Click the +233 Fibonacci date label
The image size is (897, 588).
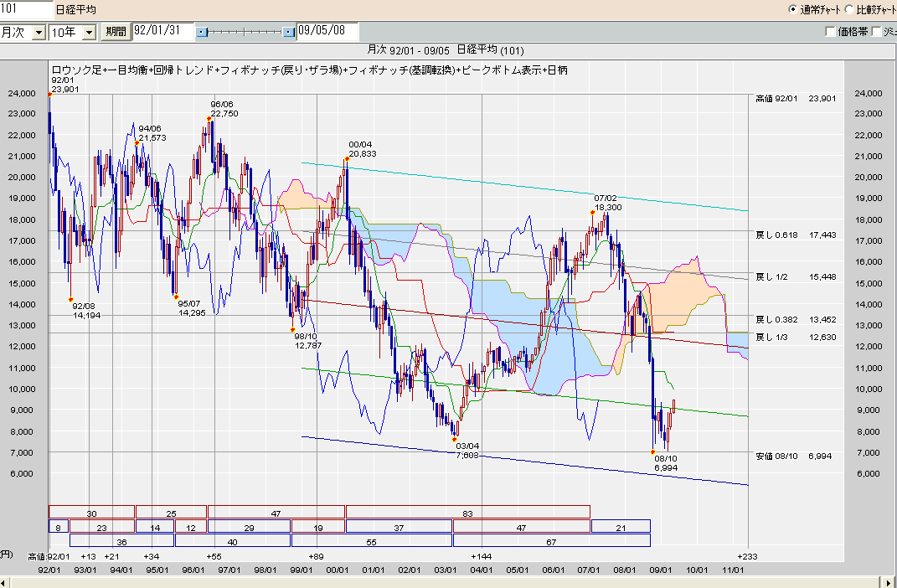[747, 556]
